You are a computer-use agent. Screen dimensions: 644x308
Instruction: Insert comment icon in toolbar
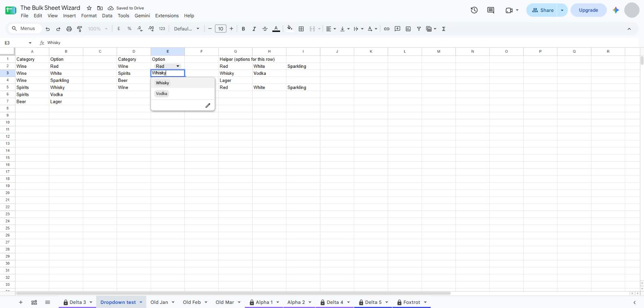pos(397,29)
